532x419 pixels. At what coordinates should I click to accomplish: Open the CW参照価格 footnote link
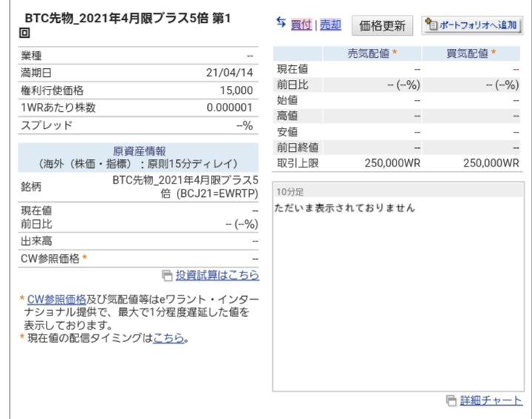pyautogui.click(x=56, y=300)
